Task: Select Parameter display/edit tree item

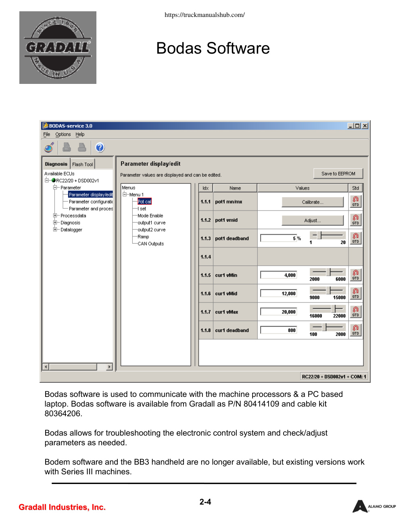Action: coord(91,195)
